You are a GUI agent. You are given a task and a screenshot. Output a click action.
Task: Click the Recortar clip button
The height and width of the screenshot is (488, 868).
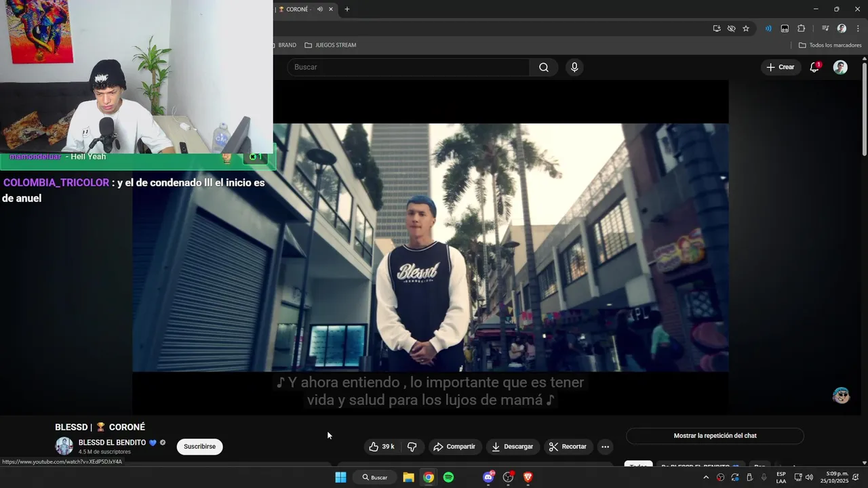pos(568,447)
